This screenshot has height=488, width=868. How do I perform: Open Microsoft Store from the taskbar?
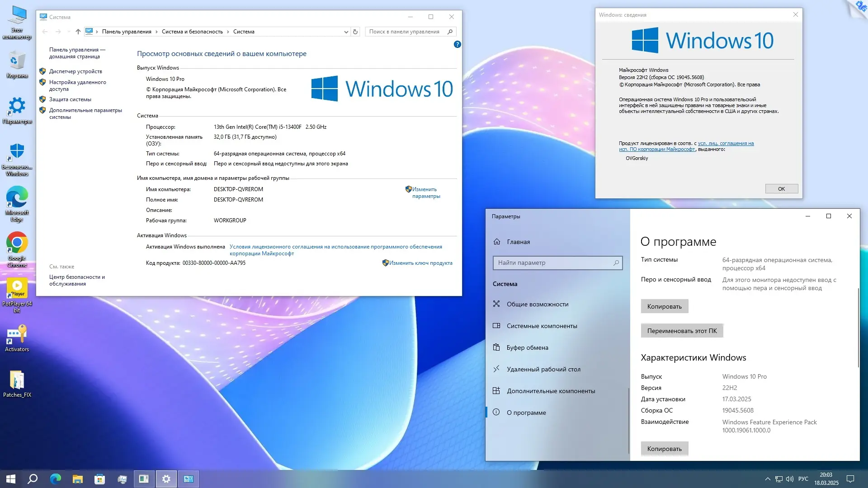(99, 479)
